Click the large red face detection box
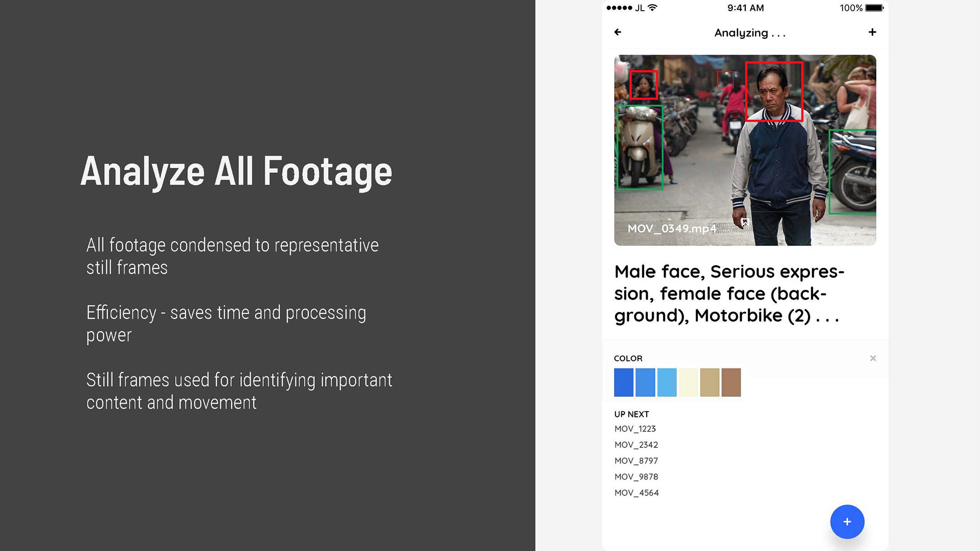Viewport: 980px width, 551px height. 774,91
